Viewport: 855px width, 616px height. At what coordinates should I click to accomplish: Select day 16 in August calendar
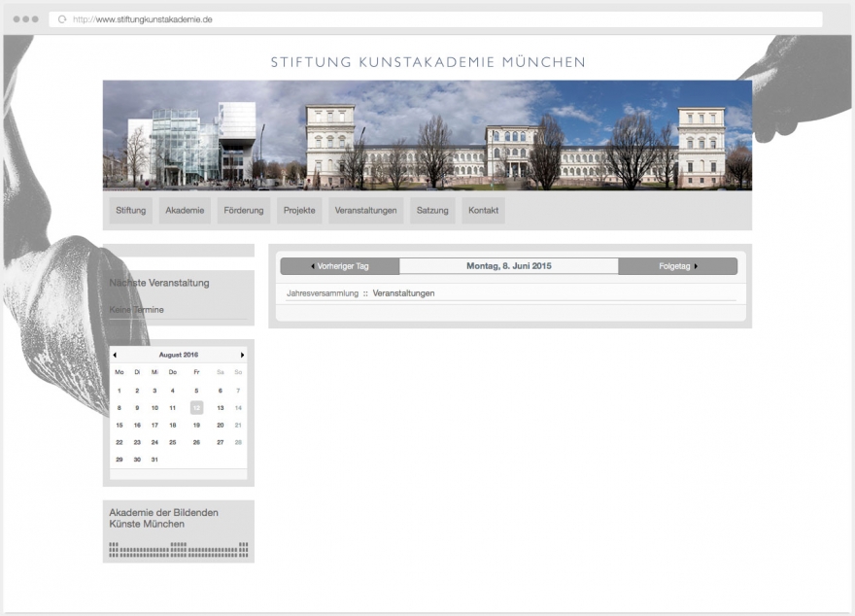pos(137,426)
